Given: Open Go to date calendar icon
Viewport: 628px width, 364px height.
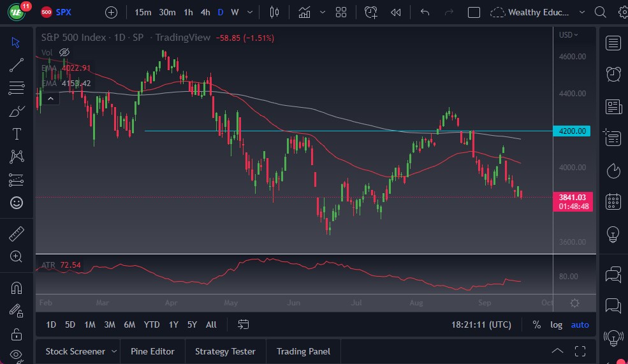Looking at the screenshot, I should 243,324.
